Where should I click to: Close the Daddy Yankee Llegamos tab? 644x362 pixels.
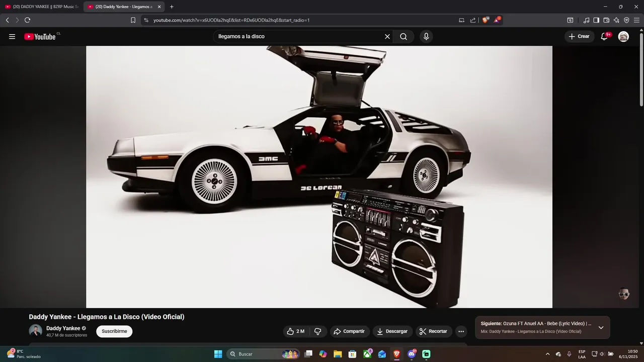coord(159,7)
